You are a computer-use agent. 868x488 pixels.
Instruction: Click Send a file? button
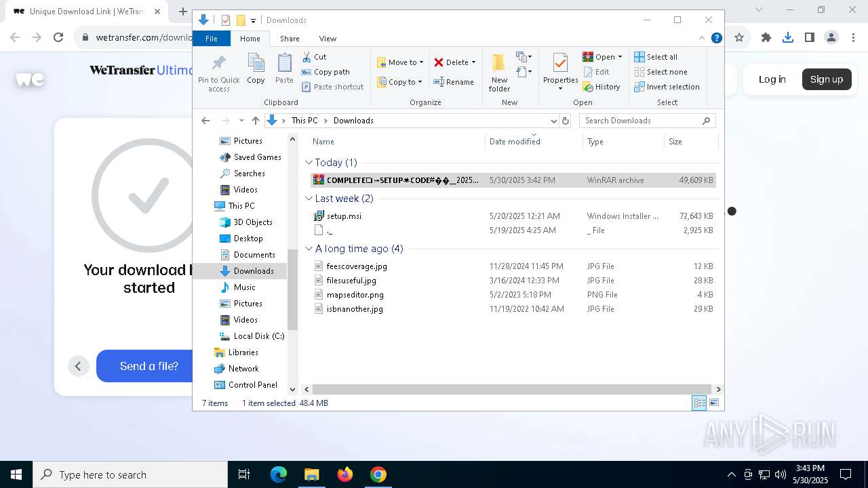pos(145,366)
